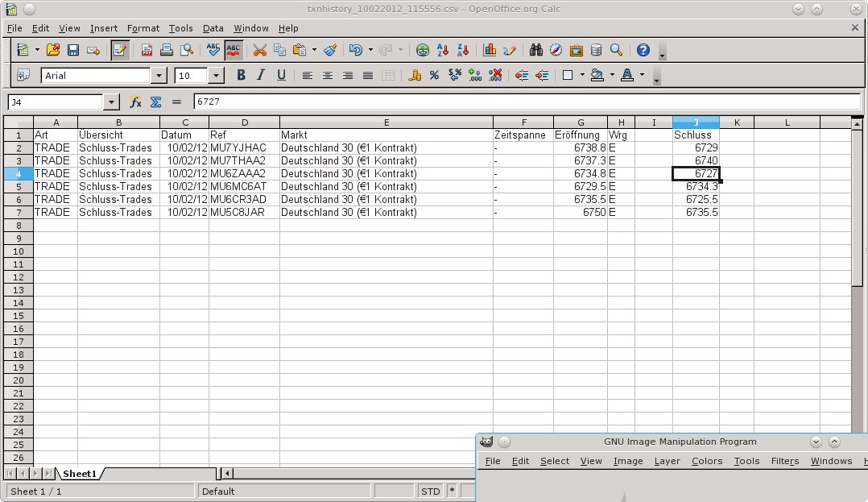Sort column descending Z to A

(x=463, y=50)
